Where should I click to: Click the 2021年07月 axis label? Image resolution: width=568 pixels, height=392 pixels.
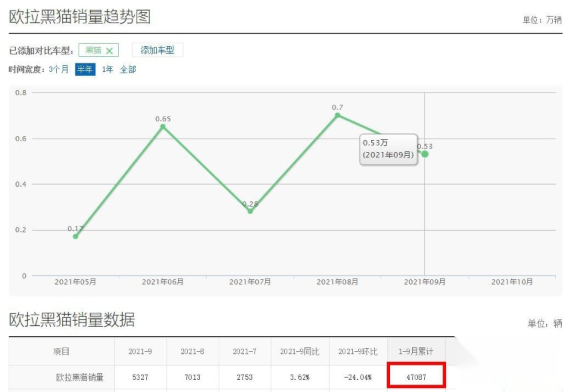(x=250, y=282)
